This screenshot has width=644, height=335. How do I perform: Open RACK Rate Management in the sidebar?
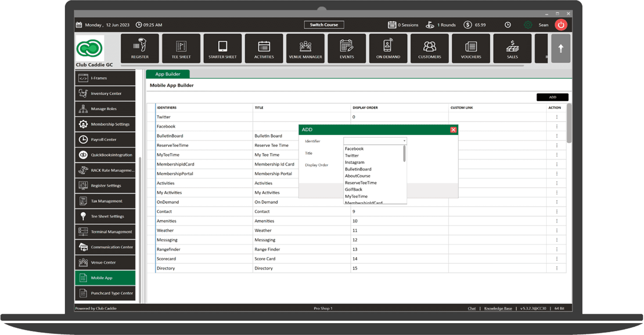click(x=105, y=170)
